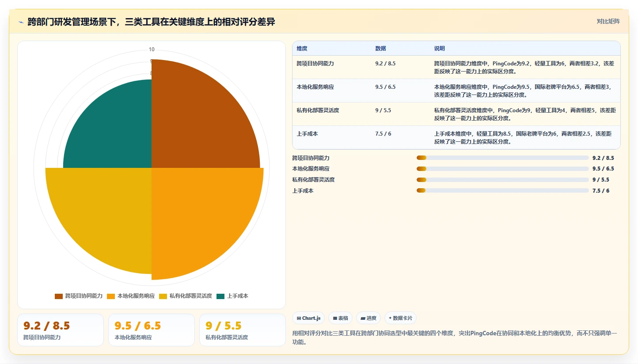Click the 跨项目协同能力 progress bar

[502, 158]
